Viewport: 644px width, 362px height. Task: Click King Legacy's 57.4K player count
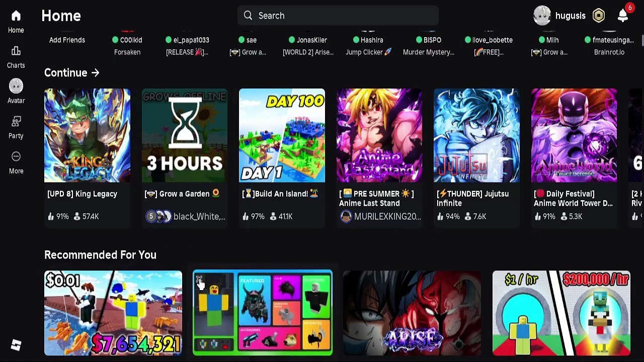[x=86, y=216]
